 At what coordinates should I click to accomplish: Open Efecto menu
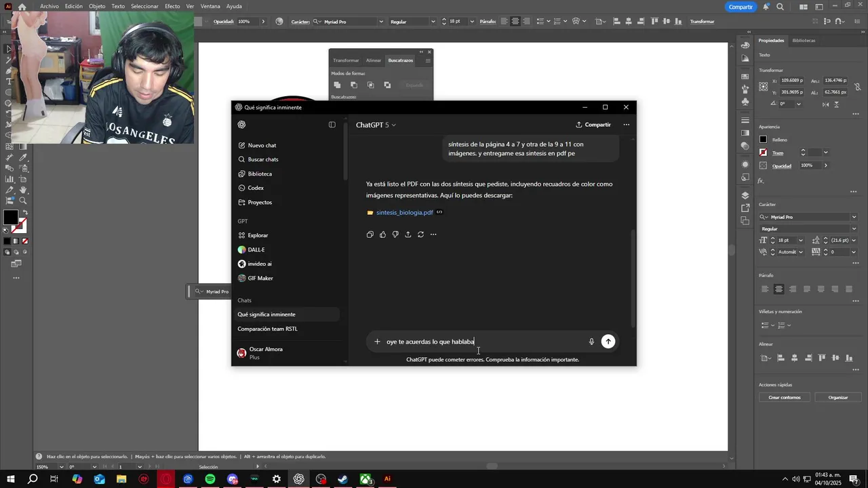[x=172, y=6]
